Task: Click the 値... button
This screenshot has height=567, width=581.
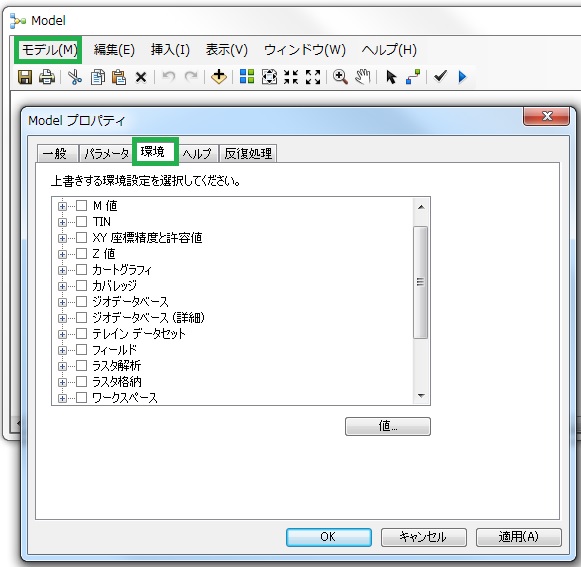Action: click(x=388, y=426)
